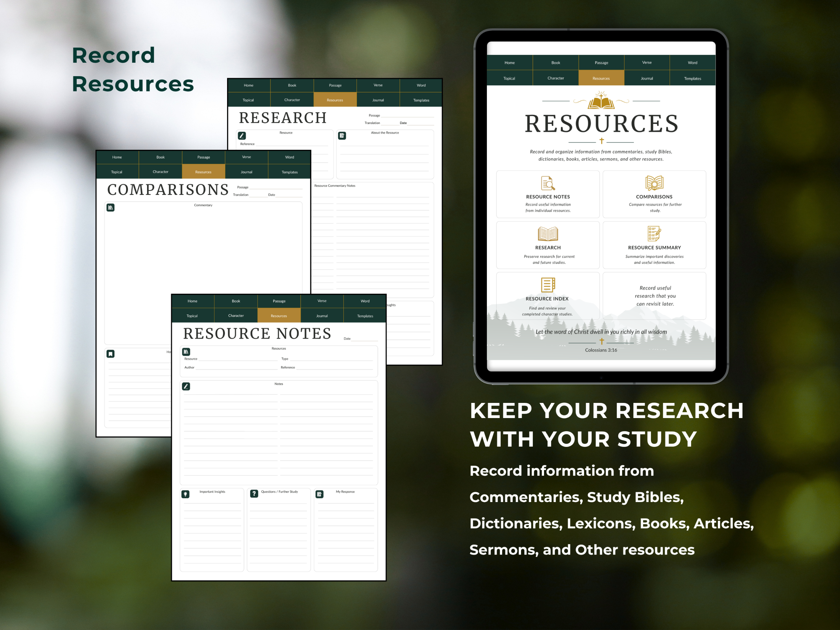Click Templates tab on the Research page
The width and height of the screenshot is (840, 630).
[421, 100]
